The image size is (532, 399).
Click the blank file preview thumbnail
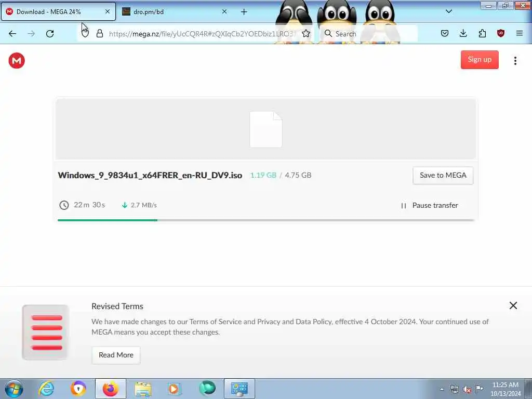265,129
